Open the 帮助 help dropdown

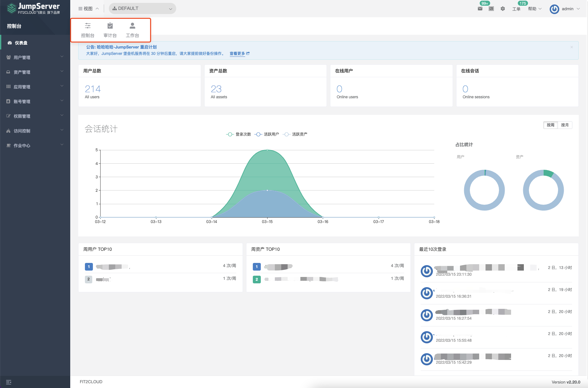coord(534,9)
